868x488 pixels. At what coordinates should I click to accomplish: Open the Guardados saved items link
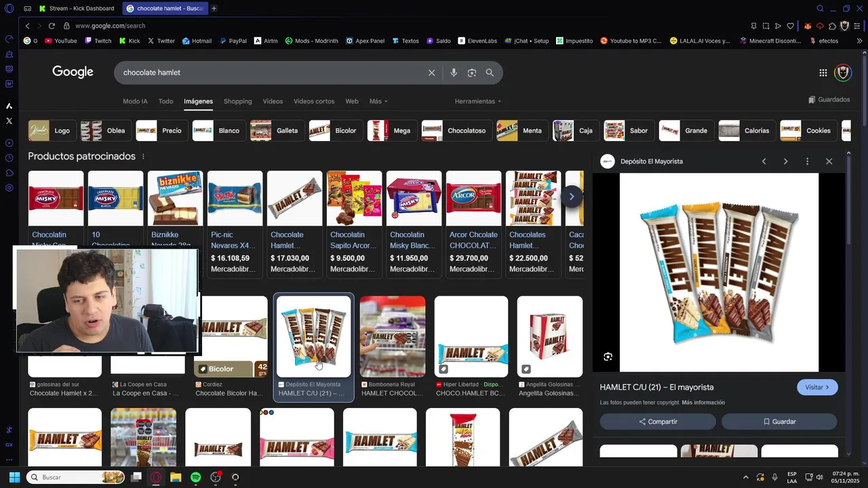[829, 100]
